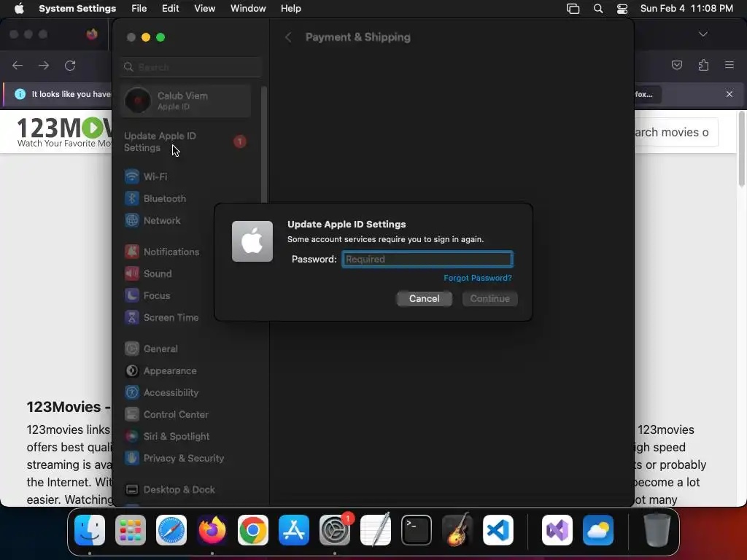Open the File menu
The image size is (747, 560).
click(x=139, y=9)
